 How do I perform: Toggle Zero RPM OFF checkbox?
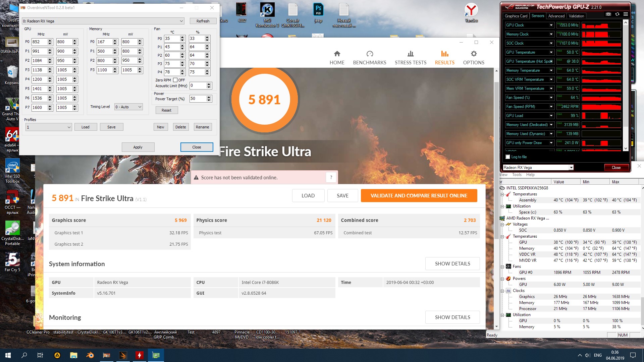point(175,80)
